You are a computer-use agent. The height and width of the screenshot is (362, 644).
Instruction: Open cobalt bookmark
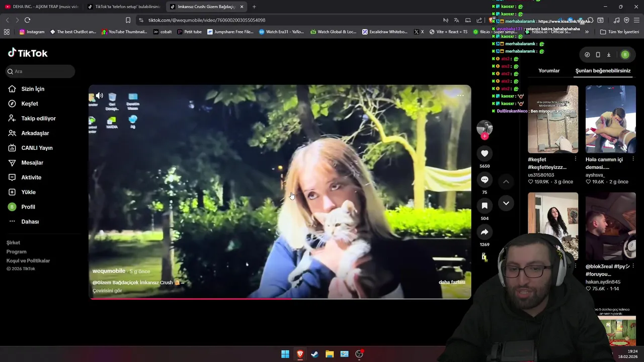click(x=163, y=32)
